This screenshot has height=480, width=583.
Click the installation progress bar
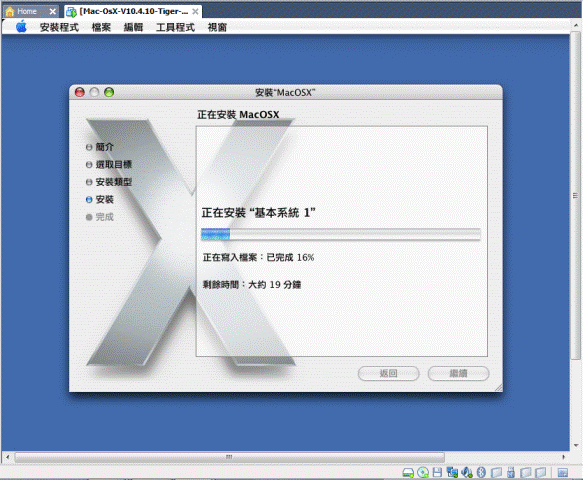coord(341,234)
